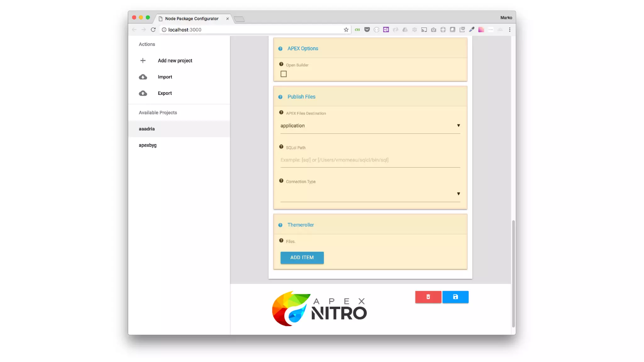Click the red delete project button
The image size is (644, 362).
pos(428,297)
